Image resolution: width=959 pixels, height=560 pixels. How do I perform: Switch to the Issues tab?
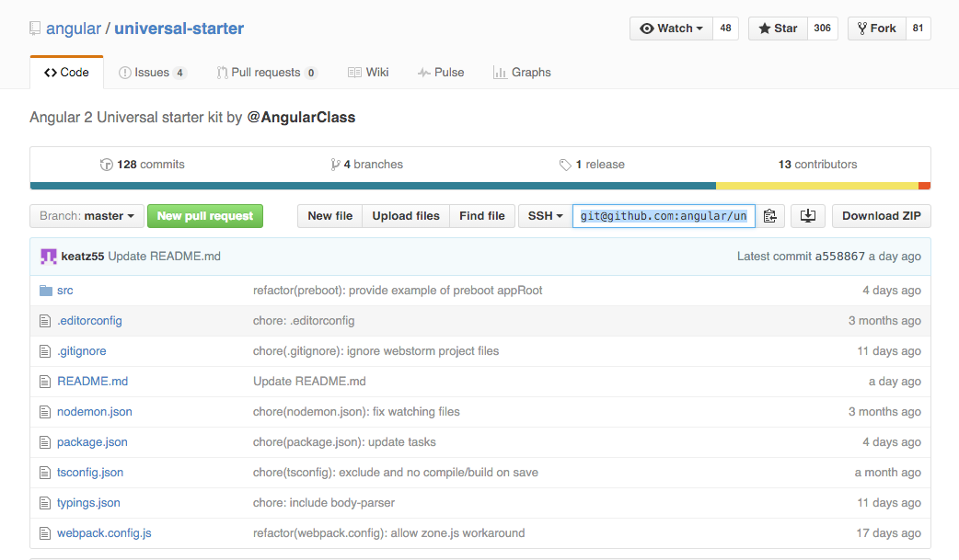pyautogui.click(x=152, y=72)
